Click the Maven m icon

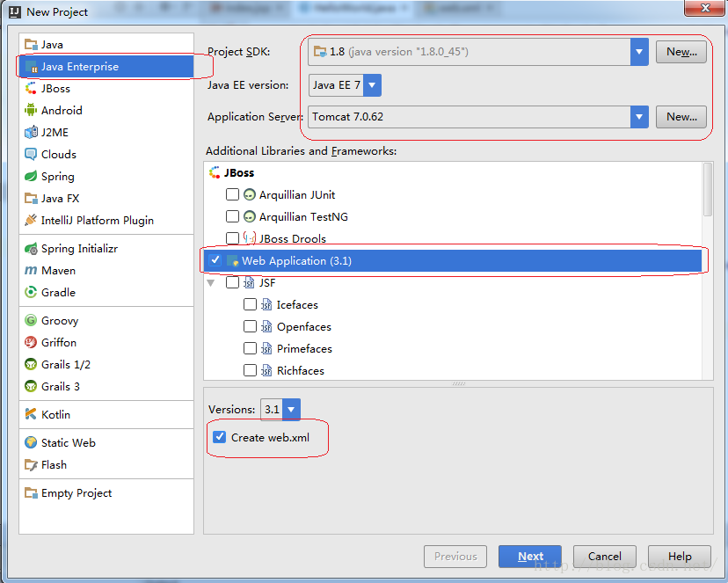(31, 270)
